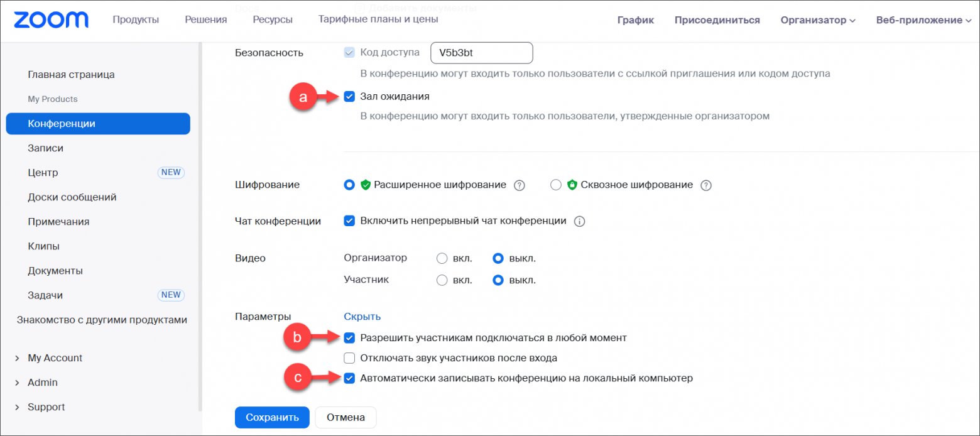Image resolution: width=980 pixels, height=436 pixels.
Task: Open the Документы section
Action: 58,270
